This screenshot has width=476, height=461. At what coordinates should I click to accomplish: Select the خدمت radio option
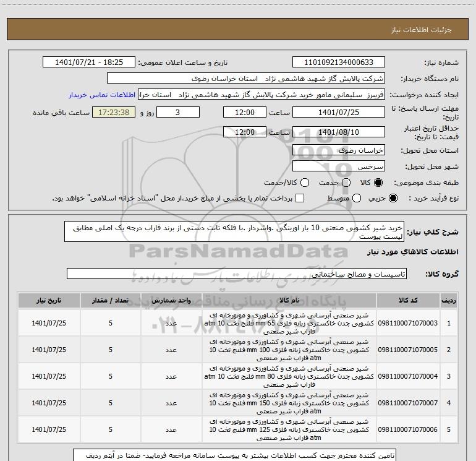tap(346, 183)
